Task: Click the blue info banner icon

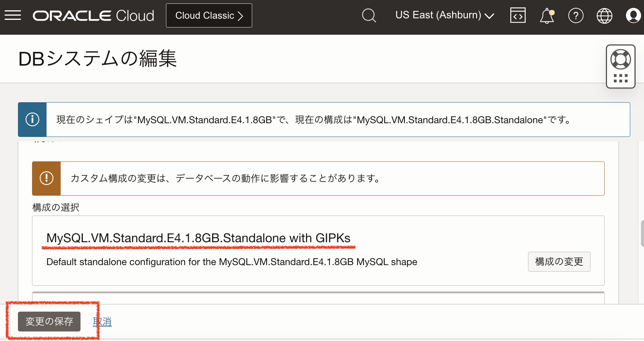Action: (x=32, y=119)
